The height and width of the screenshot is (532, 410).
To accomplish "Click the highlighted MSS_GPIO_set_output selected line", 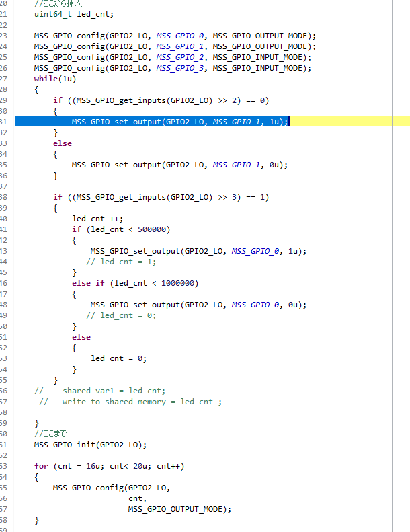I will (179, 122).
